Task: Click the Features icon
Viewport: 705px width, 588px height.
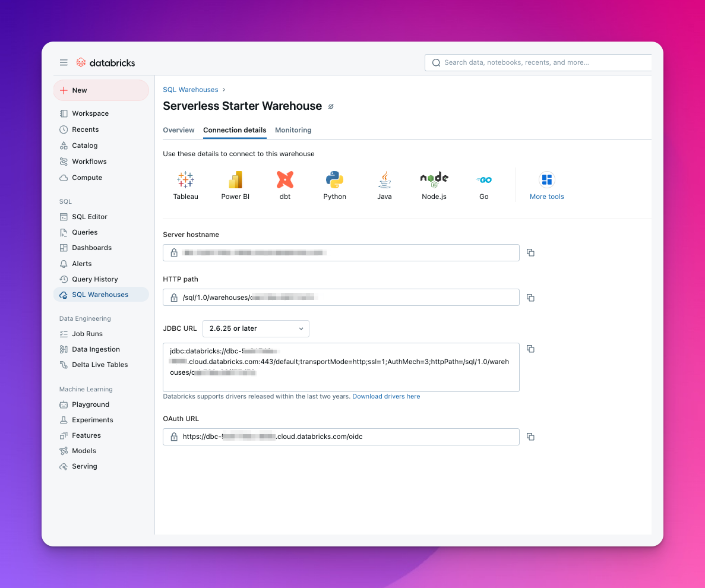Action: tap(64, 435)
